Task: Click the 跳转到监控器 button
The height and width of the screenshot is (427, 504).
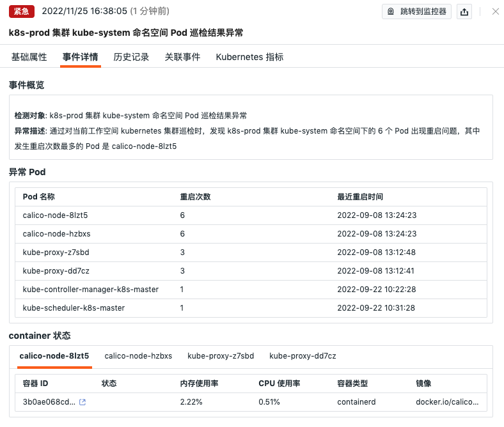Action: [416, 12]
